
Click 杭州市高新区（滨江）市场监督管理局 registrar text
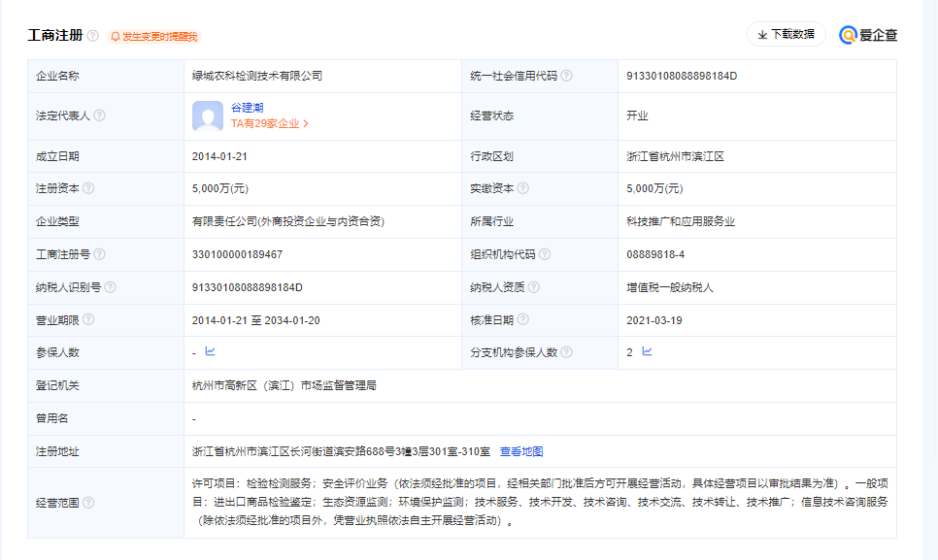point(285,385)
